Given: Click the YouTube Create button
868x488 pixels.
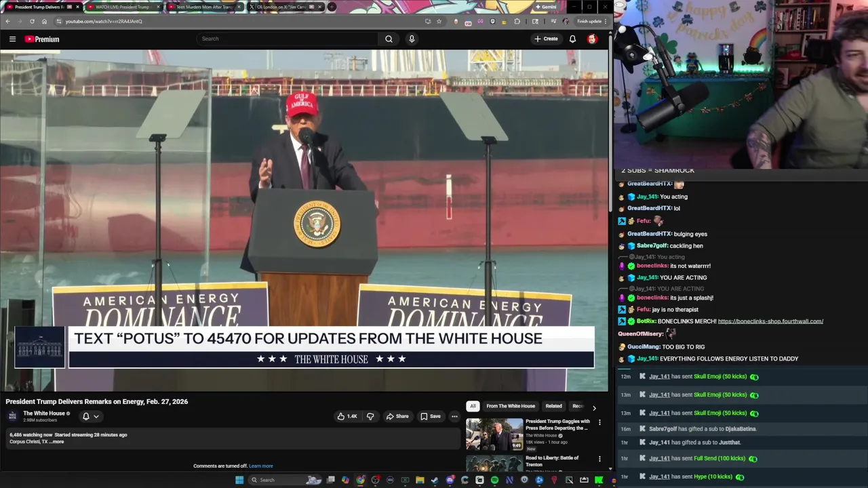Looking at the screenshot, I should coord(545,39).
